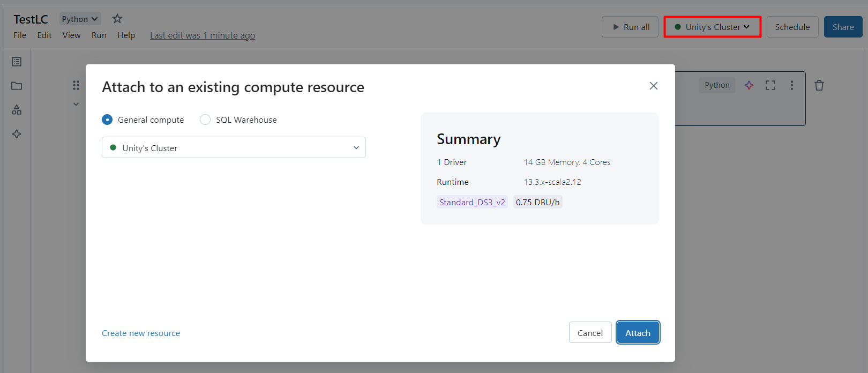
Task: Open the table of contents sidebar icon
Action: point(17,62)
